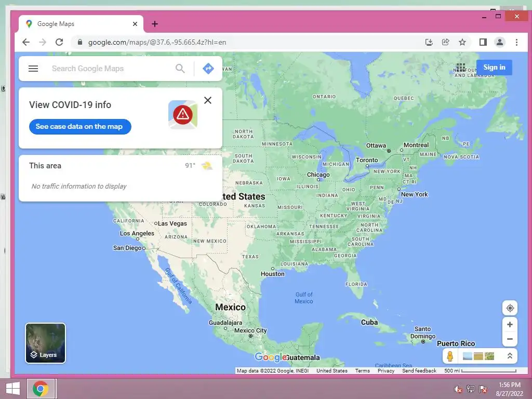Open the Chrome profile avatar
Viewport: 532px width, 399px height.
point(499,42)
